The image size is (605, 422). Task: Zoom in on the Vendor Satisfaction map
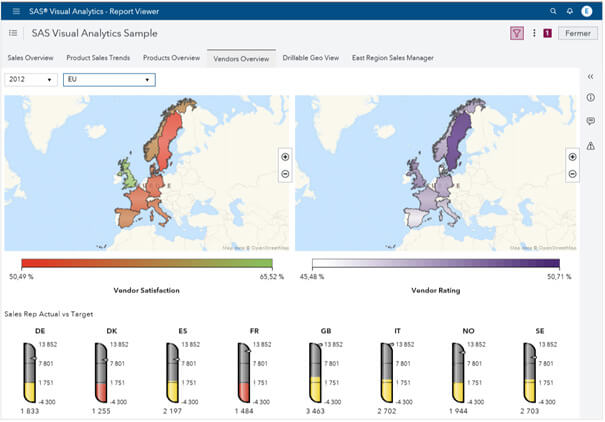coord(285,157)
